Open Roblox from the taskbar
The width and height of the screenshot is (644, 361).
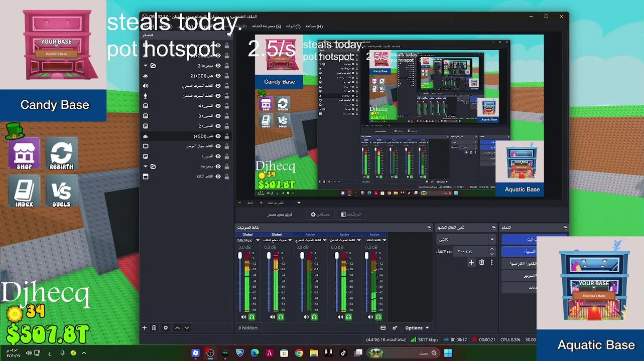[196, 353]
